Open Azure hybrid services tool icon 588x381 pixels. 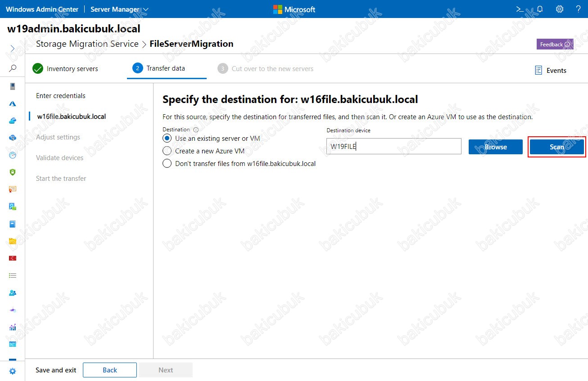coord(13,103)
